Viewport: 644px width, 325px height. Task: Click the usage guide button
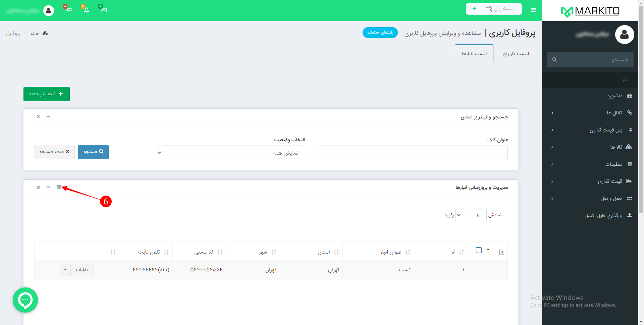coord(380,33)
